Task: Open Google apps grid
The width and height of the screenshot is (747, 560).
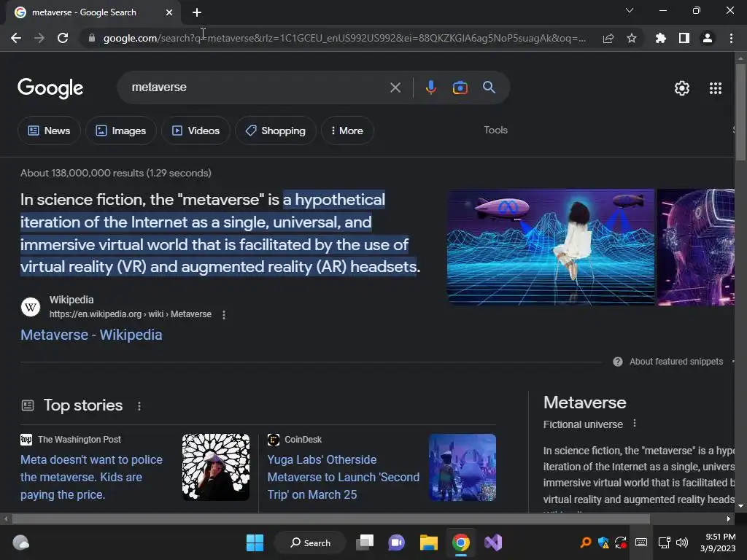Action: 716,88
